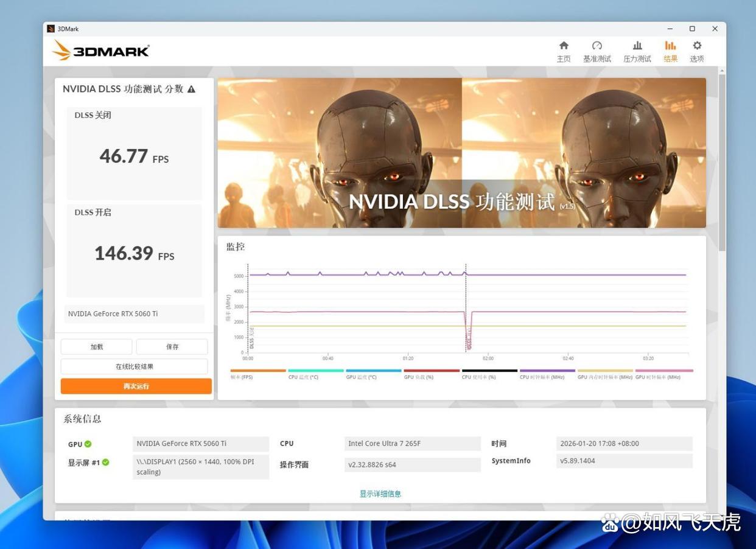756x549 pixels.
Task: Minimize the 3DMark window
Action: [670, 29]
